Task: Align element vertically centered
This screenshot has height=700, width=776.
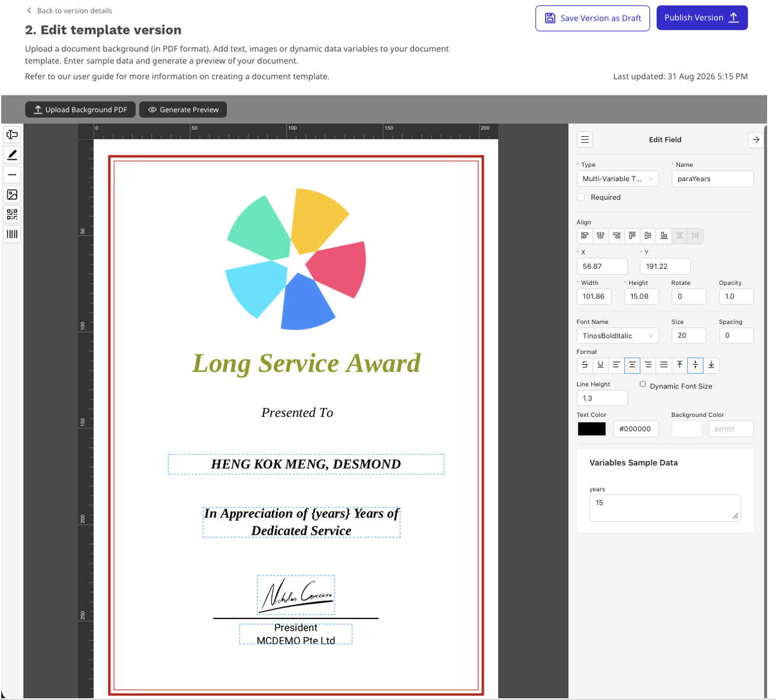Action: [x=648, y=236]
